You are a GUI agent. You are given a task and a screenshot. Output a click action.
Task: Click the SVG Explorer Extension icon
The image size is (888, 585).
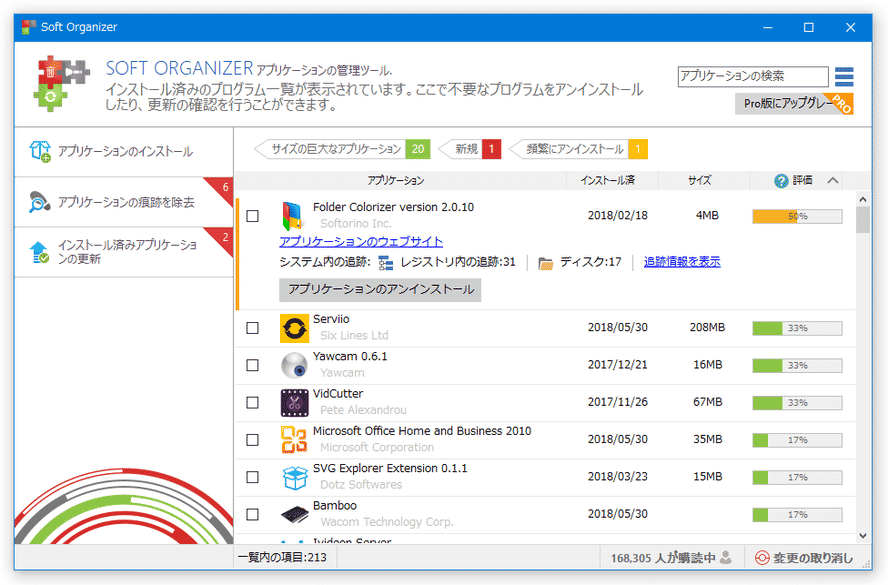[294, 477]
